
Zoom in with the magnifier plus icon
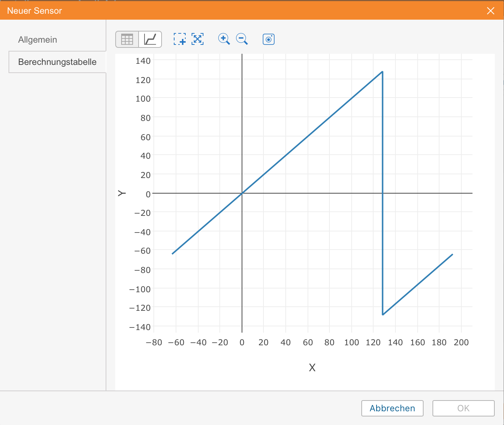pyautogui.click(x=224, y=39)
